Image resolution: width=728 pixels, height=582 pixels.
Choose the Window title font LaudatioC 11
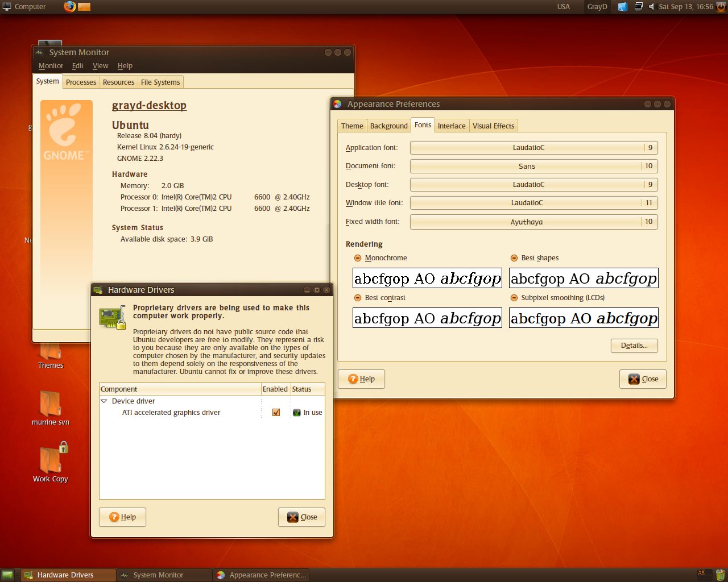point(533,203)
